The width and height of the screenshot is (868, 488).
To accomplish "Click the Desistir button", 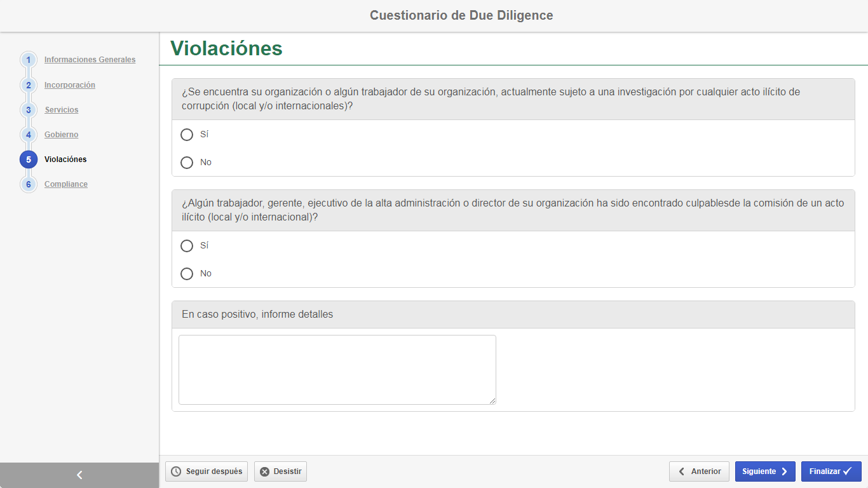I will [x=280, y=471].
